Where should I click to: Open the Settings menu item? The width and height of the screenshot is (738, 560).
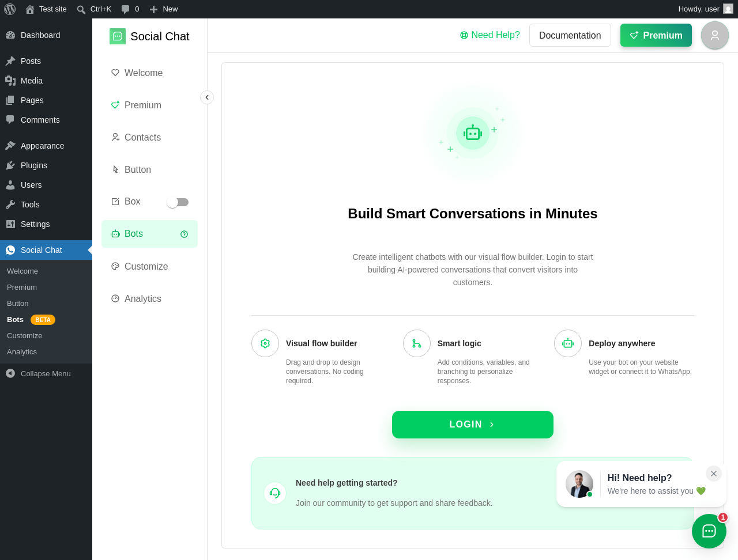click(46, 224)
